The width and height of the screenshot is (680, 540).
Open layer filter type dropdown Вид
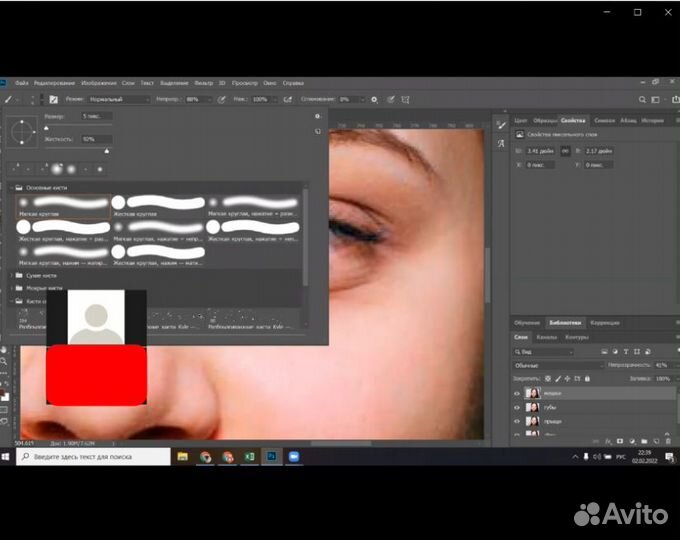coord(543,352)
